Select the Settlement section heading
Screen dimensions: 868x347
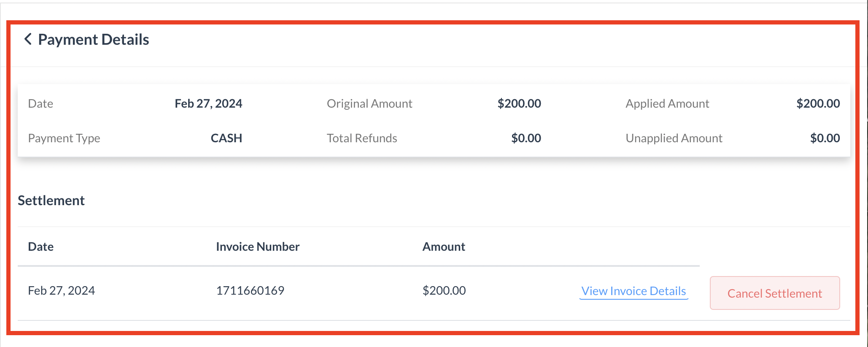click(x=51, y=201)
